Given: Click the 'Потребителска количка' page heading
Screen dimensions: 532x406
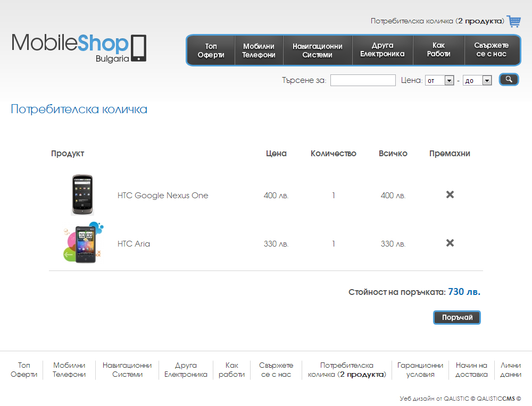Looking at the screenshot, I should (x=79, y=109).
